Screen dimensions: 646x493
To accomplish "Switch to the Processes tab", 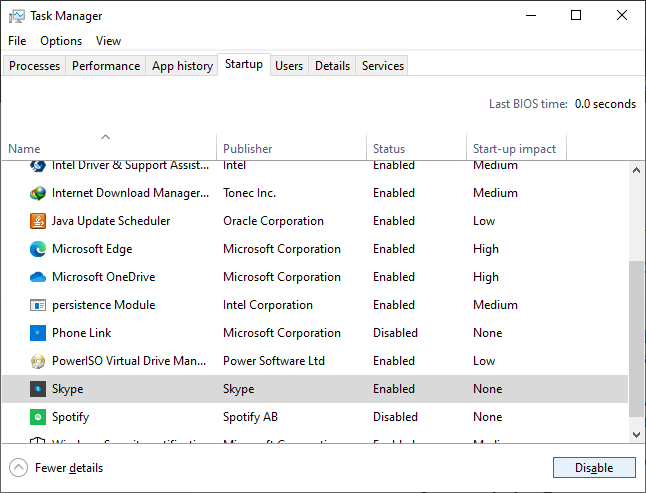I will pos(35,66).
